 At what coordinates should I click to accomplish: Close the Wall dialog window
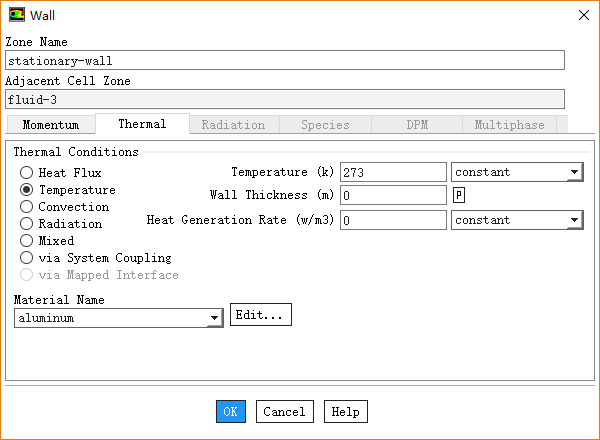pyautogui.click(x=583, y=14)
